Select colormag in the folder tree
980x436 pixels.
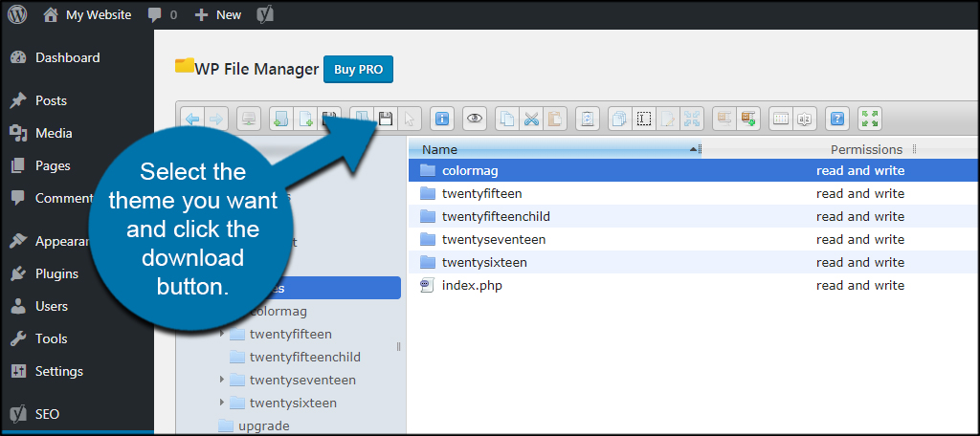278,311
